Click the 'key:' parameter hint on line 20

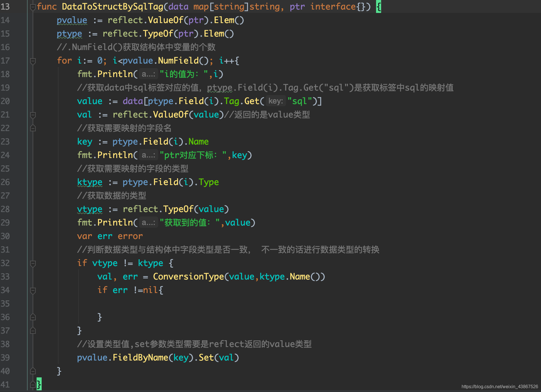(276, 101)
